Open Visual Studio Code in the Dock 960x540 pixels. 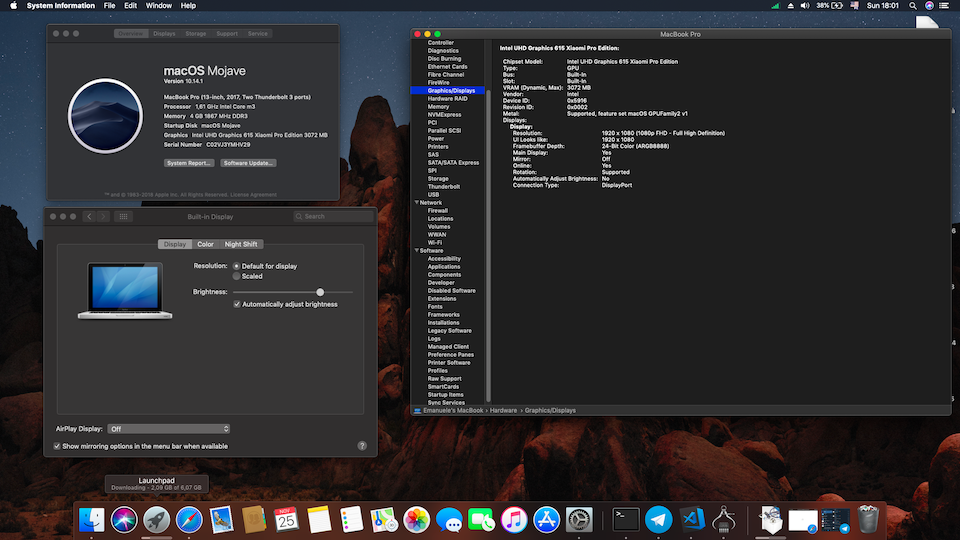tap(691, 519)
